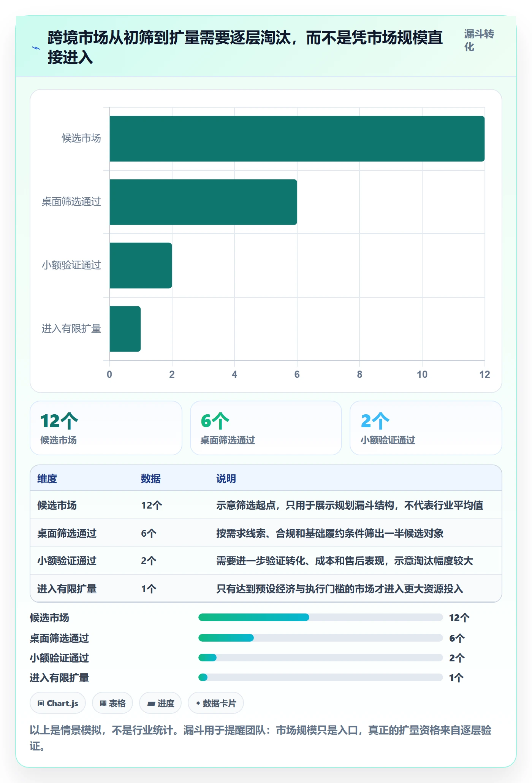Click the 进入有限扩量 cell in the table
The height and width of the screenshot is (783, 532).
(67, 589)
